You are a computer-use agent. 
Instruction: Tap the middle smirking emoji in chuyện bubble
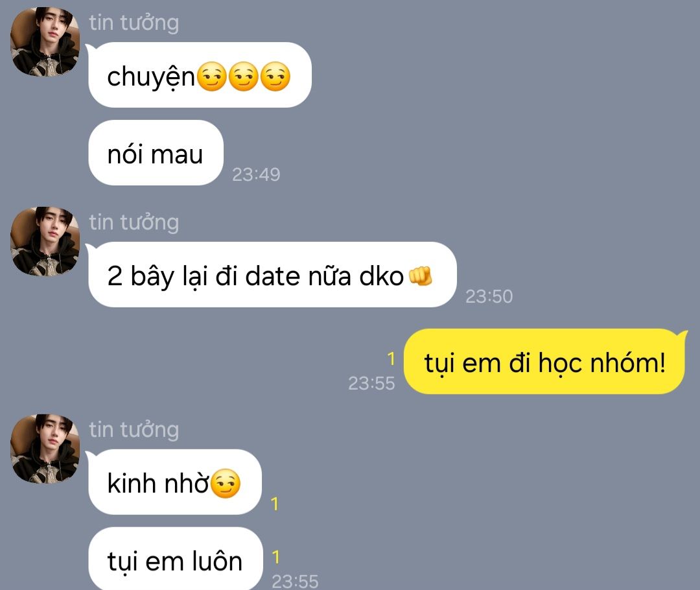[x=243, y=77]
